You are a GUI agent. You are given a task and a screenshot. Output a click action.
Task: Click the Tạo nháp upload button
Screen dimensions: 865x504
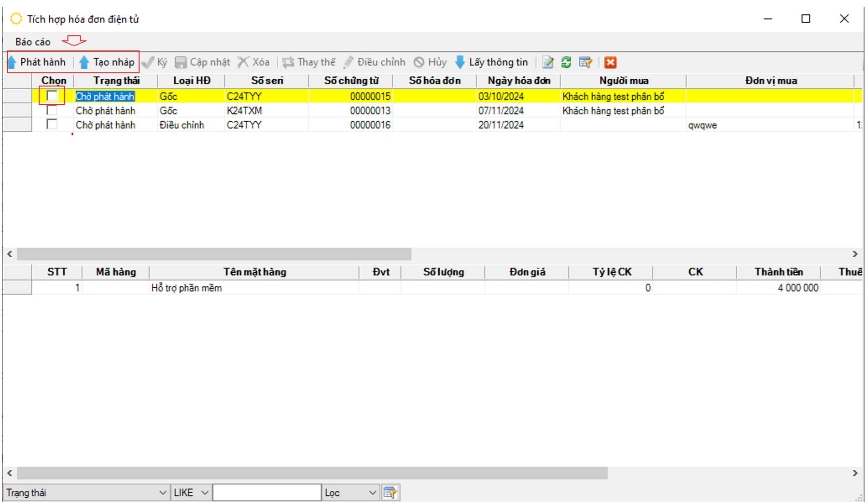coord(107,62)
